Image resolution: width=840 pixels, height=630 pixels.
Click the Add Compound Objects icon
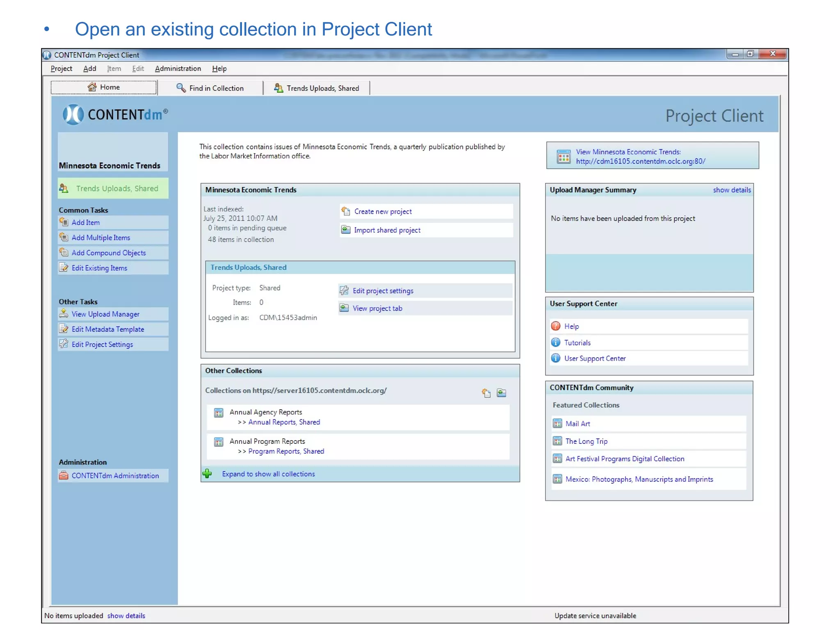point(64,252)
